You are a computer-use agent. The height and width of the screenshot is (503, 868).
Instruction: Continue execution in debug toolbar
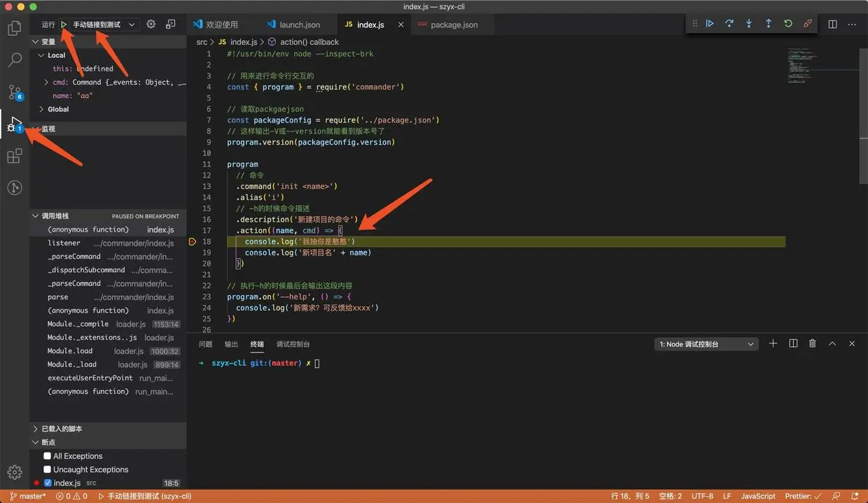pyautogui.click(x=710, y=24)
